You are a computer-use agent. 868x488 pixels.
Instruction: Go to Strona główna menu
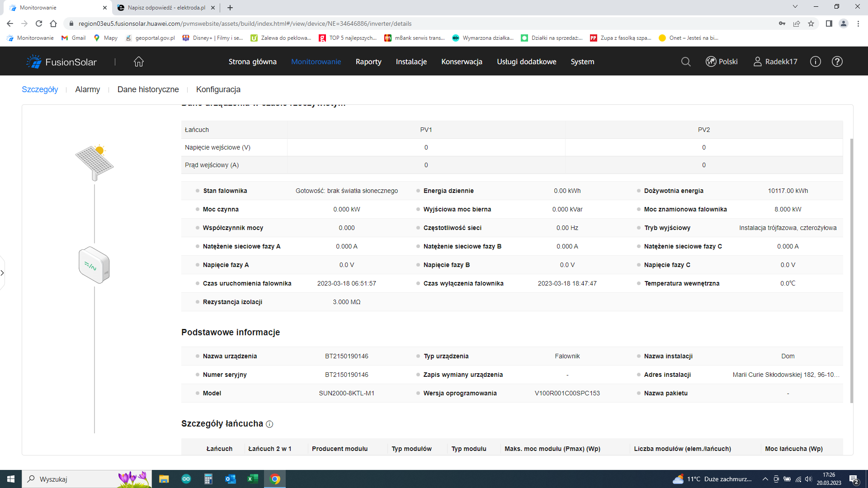252,61
